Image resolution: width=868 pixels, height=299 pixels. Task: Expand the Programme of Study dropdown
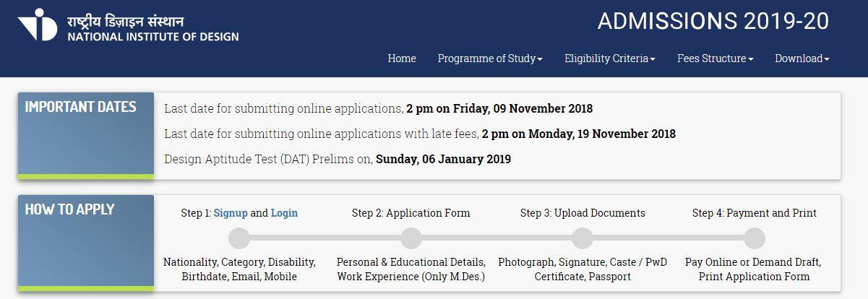[490, 58]
